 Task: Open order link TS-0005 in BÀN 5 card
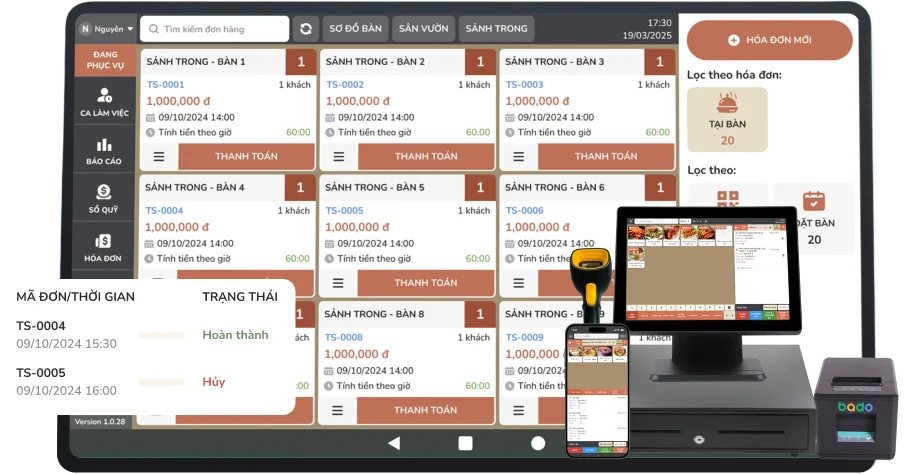(x=345, y=211)
